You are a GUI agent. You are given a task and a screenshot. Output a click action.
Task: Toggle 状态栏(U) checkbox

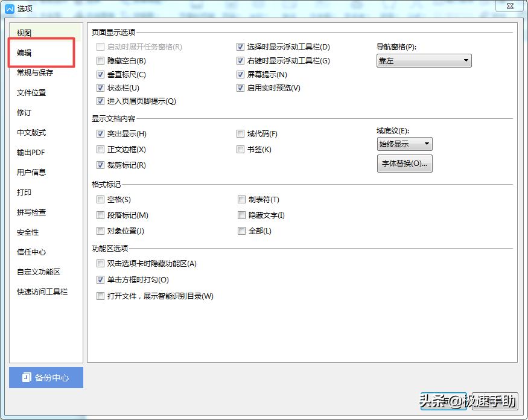[100, 88]
